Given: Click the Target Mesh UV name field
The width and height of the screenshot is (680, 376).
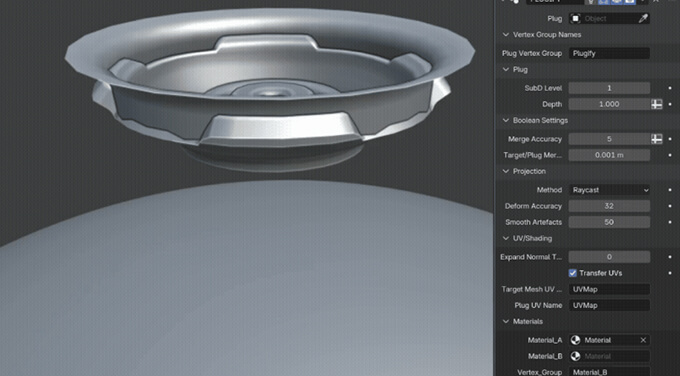Looking at the screenshot, I should [609, 289].
